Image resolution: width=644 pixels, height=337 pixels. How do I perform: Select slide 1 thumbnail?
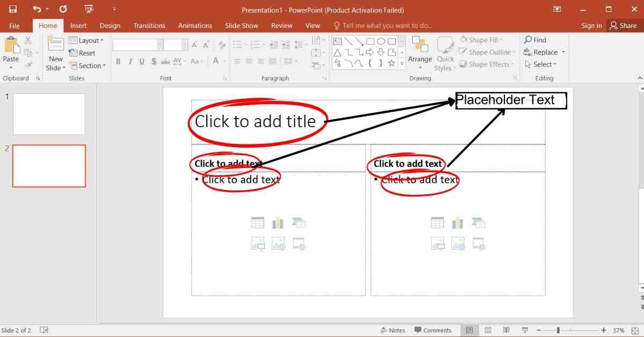click(x=49, y=114)
